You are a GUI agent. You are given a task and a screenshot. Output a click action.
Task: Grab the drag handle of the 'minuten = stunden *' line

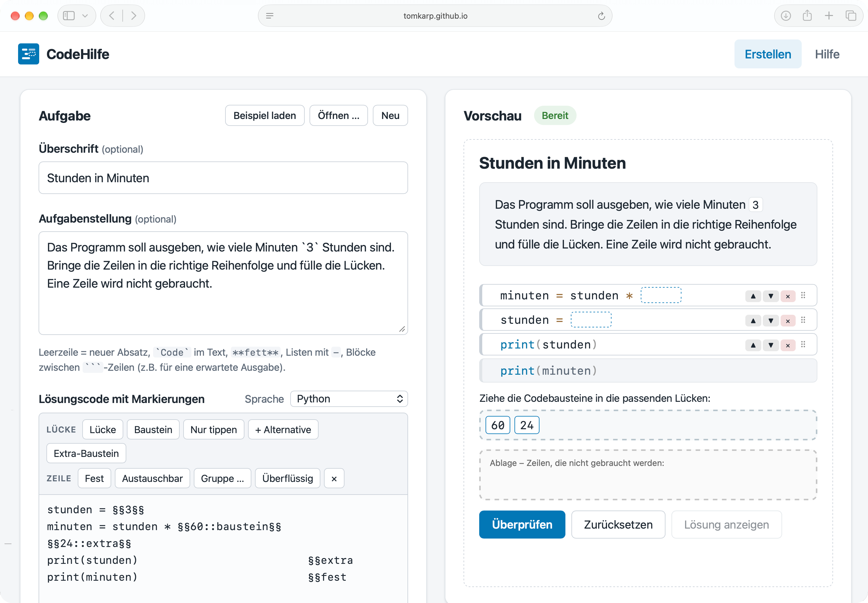click(803, 295)
